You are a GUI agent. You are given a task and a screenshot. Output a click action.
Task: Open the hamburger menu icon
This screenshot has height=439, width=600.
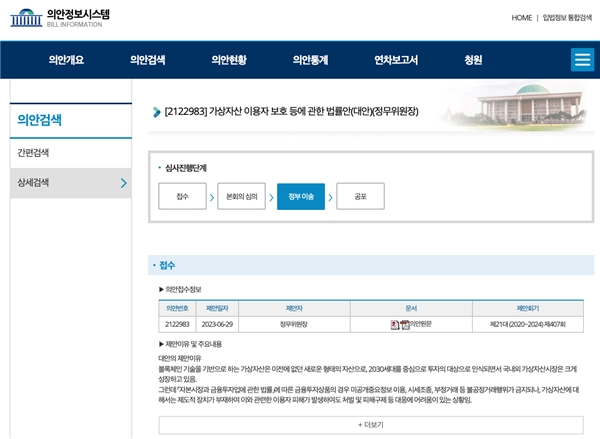pyautogui.click(x=582, y=59)
